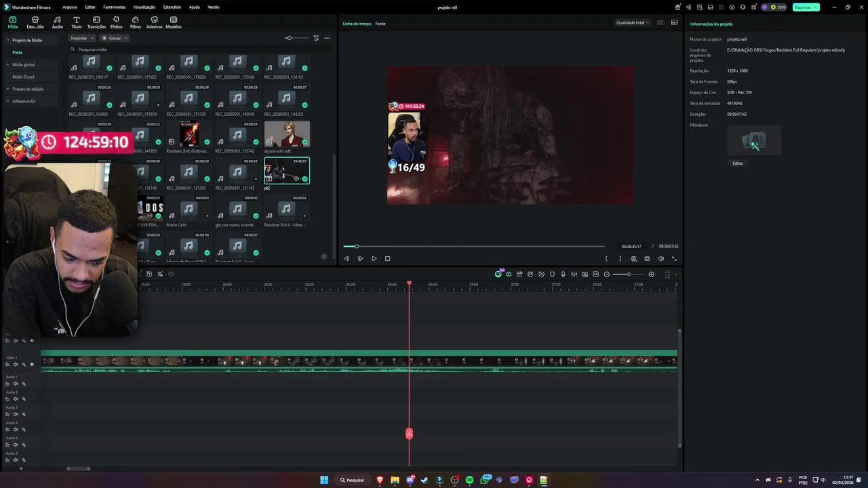The height and width of the screenshot is (488, 868).
Task: Open media panel more options (three dots)
Action: [x=327, y=38]
